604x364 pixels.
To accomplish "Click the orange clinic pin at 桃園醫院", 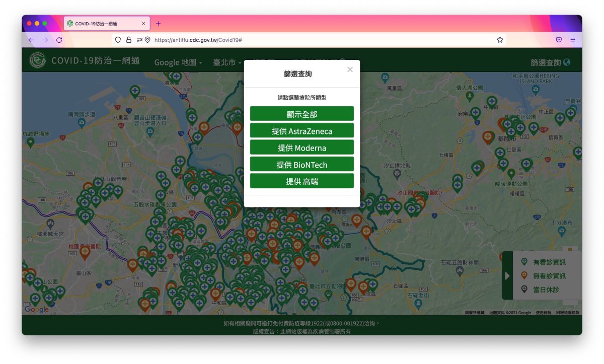I will (x=85, y=252).
